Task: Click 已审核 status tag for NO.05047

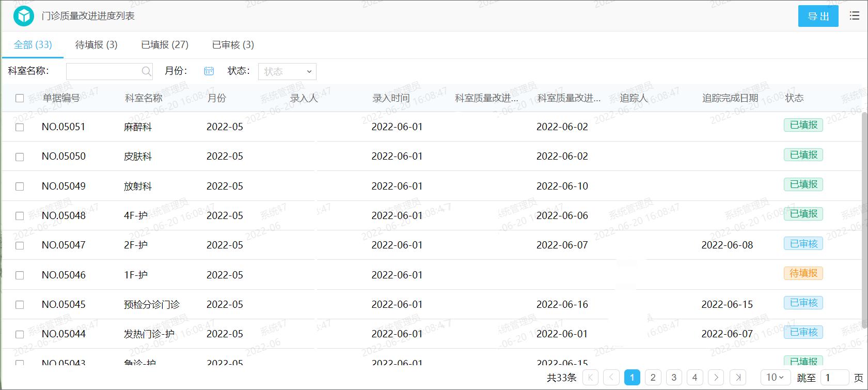Action: (x=803, y=244)
